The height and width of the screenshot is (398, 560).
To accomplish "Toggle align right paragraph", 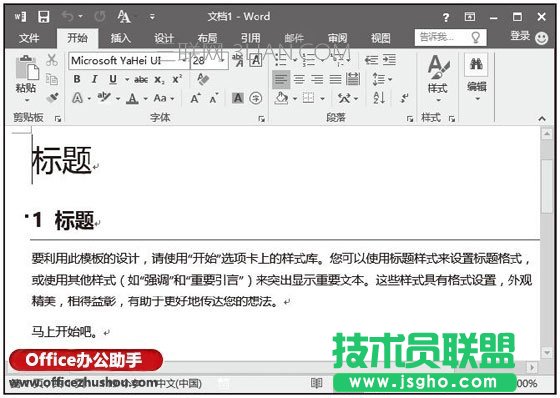I will coord(317,79).
